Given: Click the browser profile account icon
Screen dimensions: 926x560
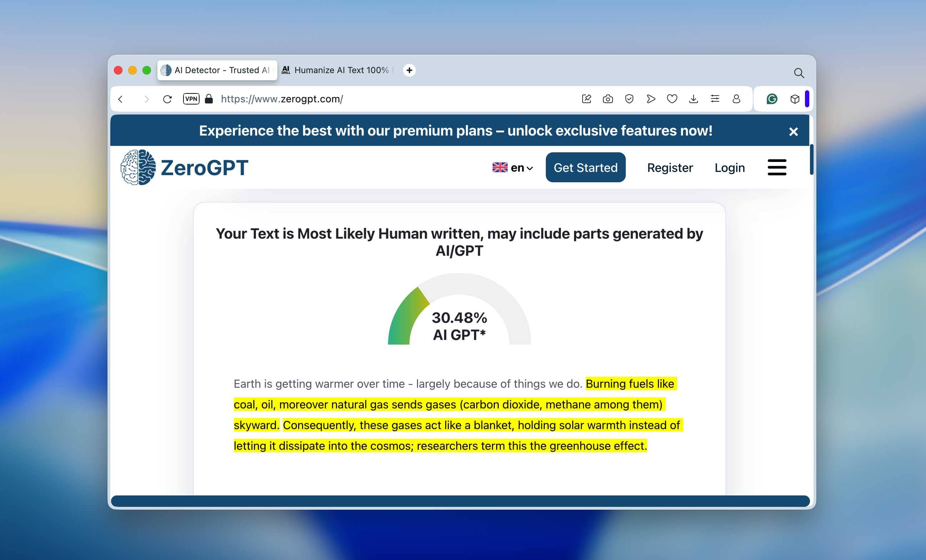Looking at the screenshot, I should 736,99.
